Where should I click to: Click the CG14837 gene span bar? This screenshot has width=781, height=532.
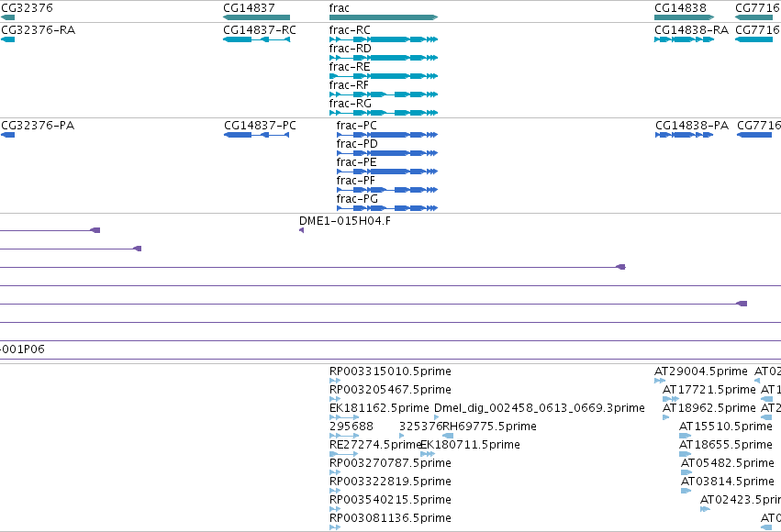[x=257, y=17]
